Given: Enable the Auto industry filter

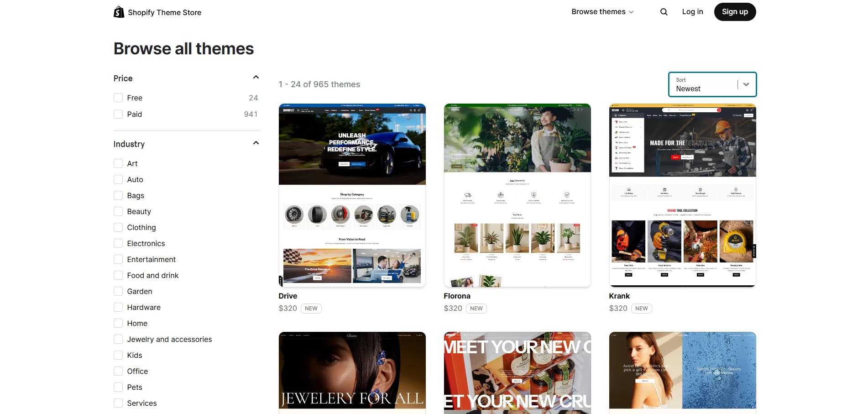Looking at the screenshot, I should pyautogui.click(x=118, y=179).
